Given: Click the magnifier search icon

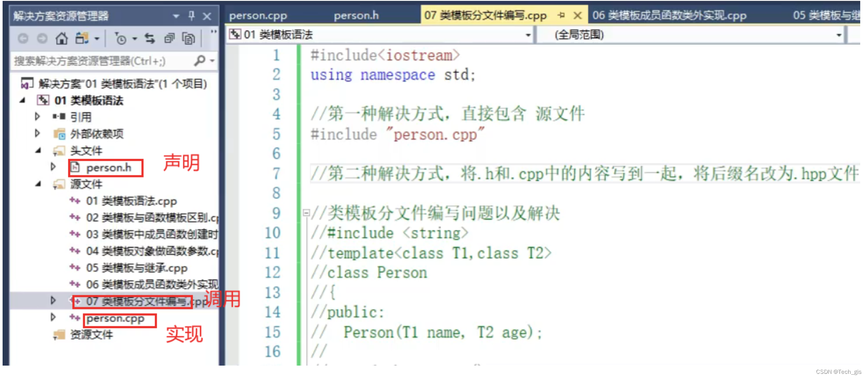Looking at the screenshot, I should (200, 61).
